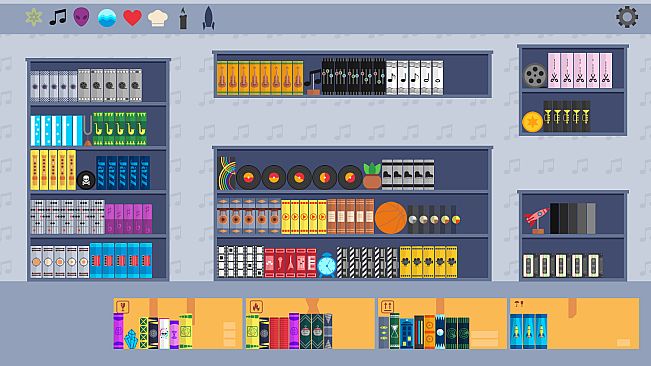Pick the hourglass book in third box

394,331
